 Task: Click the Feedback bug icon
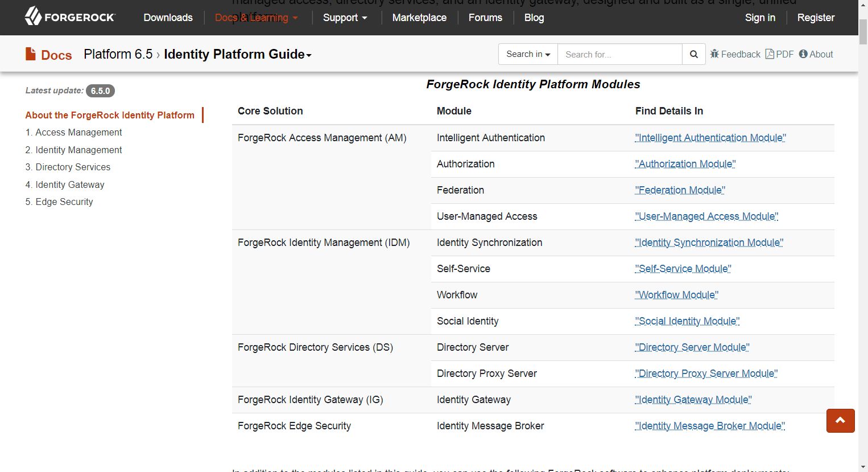coord(714,54)
